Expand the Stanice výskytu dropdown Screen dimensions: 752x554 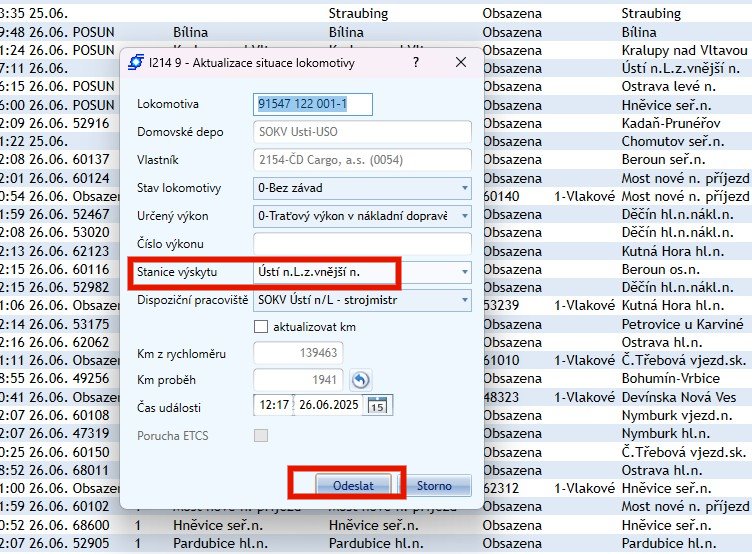(464, 271)
